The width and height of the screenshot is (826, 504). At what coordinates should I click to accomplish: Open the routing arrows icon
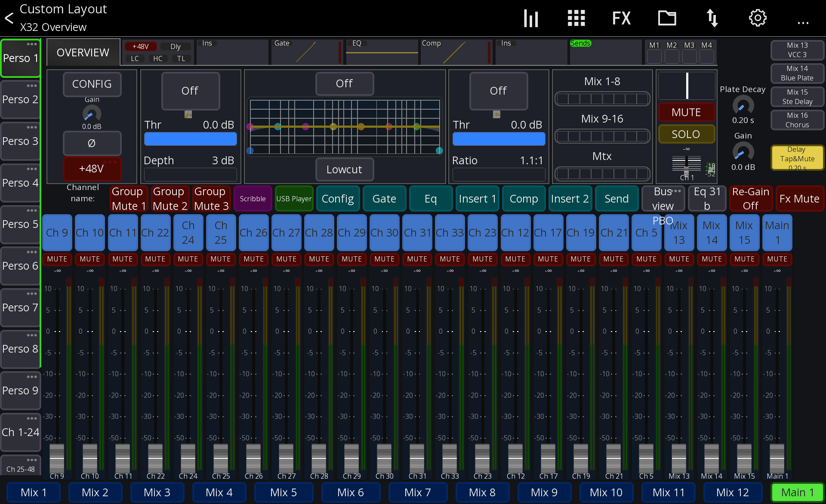[x=712, y=18]
